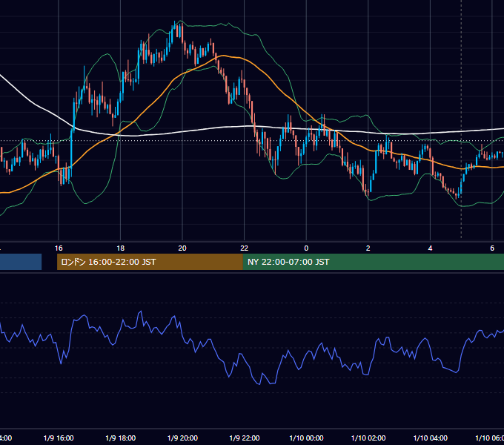Screen dimensions: 504x445
Task: Click hour label 22 on price chart axis
Action: tap(245, 248)
